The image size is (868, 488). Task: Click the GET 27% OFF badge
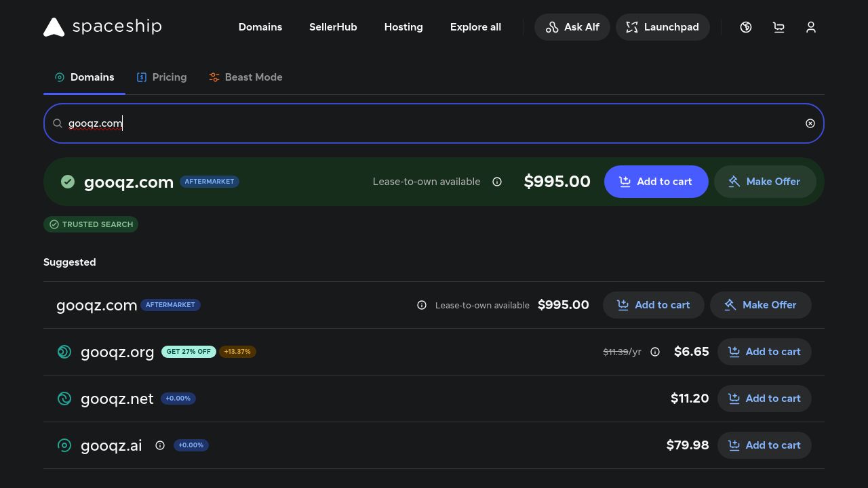189,352
